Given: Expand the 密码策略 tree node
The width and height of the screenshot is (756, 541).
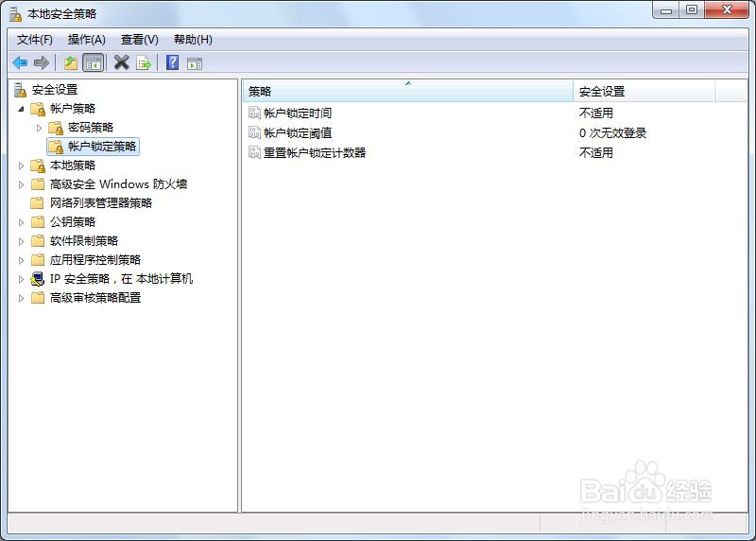Looking at the screenshot, I should (39, 128).
